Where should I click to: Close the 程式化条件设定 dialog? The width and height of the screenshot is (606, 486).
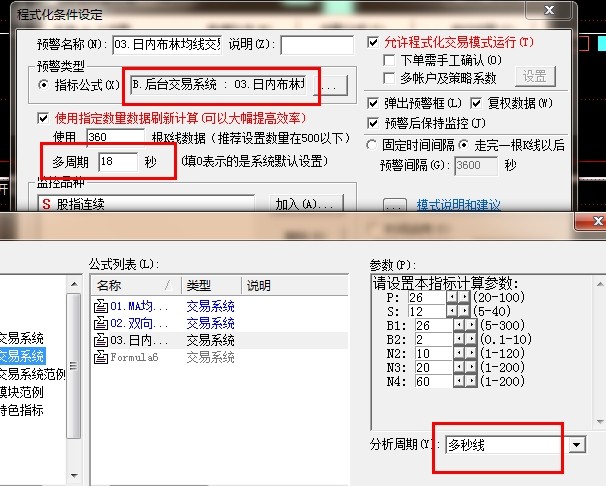[x=549, y=10]
